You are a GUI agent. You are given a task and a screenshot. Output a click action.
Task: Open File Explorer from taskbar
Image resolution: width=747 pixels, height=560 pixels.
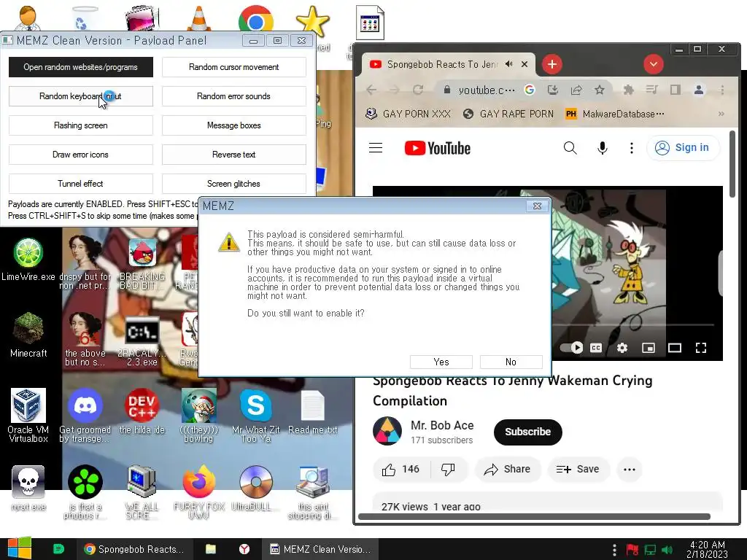click(211, 549)
